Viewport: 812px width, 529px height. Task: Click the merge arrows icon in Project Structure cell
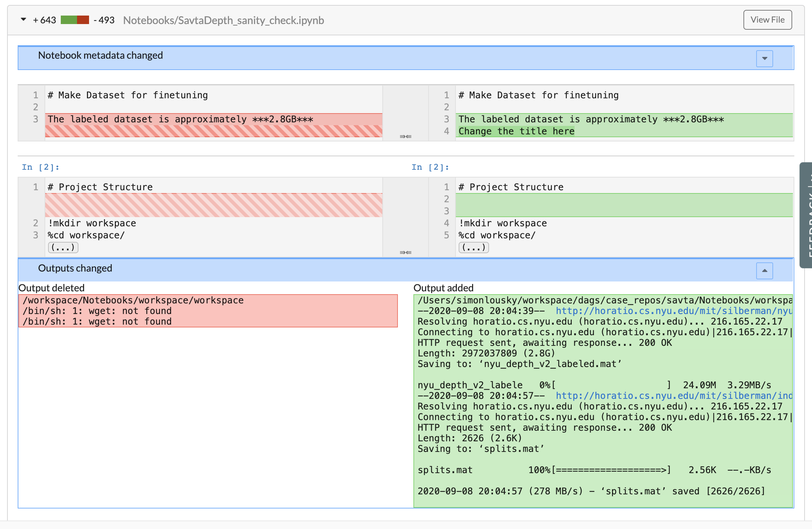[x=405, y=252]
